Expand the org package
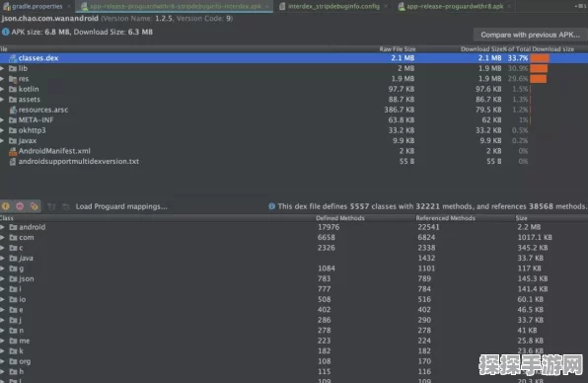This screenshot has width=588, height=383. tap(2, 361)
